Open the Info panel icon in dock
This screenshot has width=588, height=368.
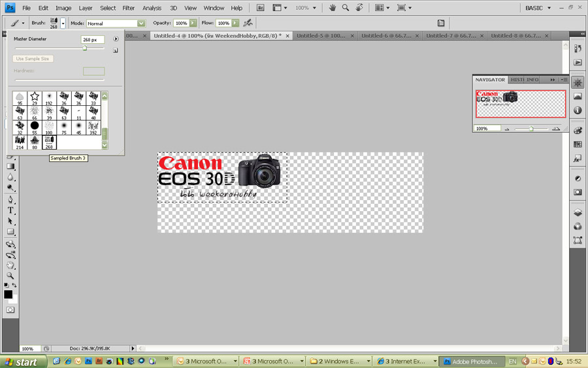tap(578, 110)
